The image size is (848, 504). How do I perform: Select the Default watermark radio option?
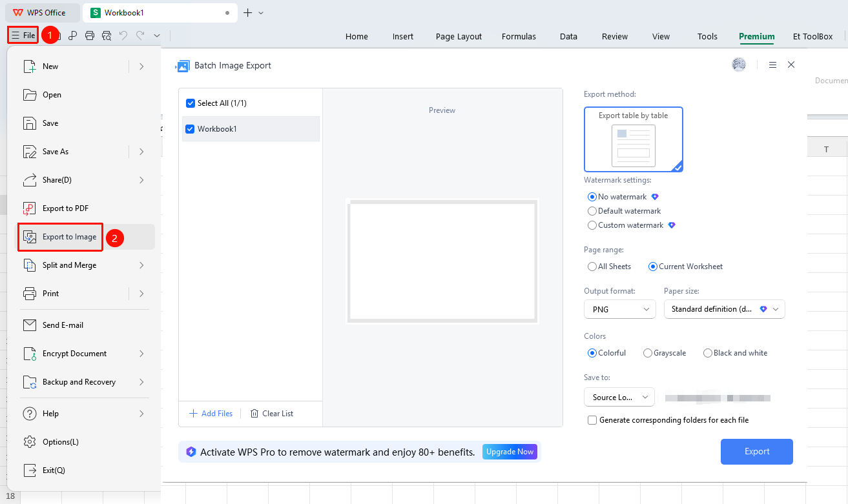592,211
